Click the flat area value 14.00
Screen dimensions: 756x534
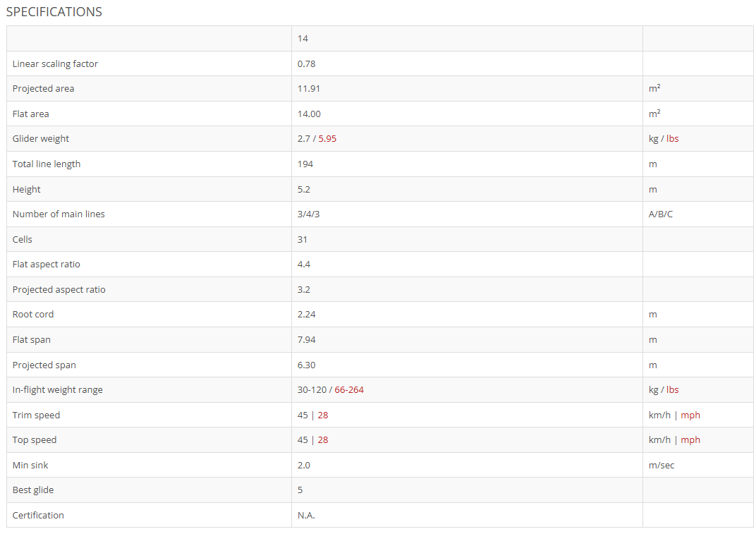(x=309, y=114)
